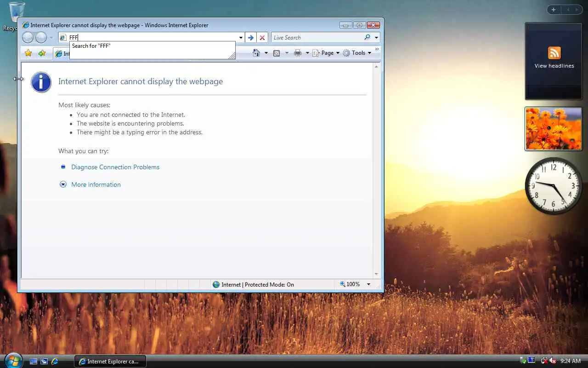Click Switch Between Windows quick launch icon
This screenshot has height=368, width=588.
44,362
